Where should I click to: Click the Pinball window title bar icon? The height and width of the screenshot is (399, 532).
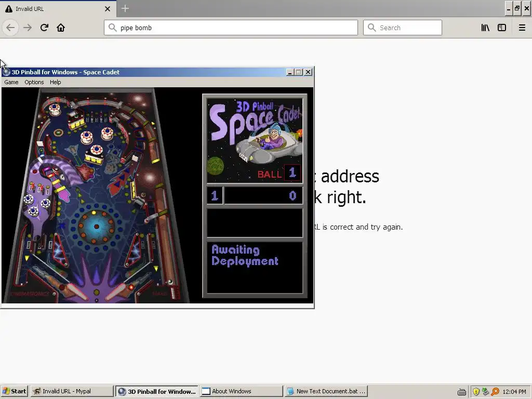tap(6, 72)
